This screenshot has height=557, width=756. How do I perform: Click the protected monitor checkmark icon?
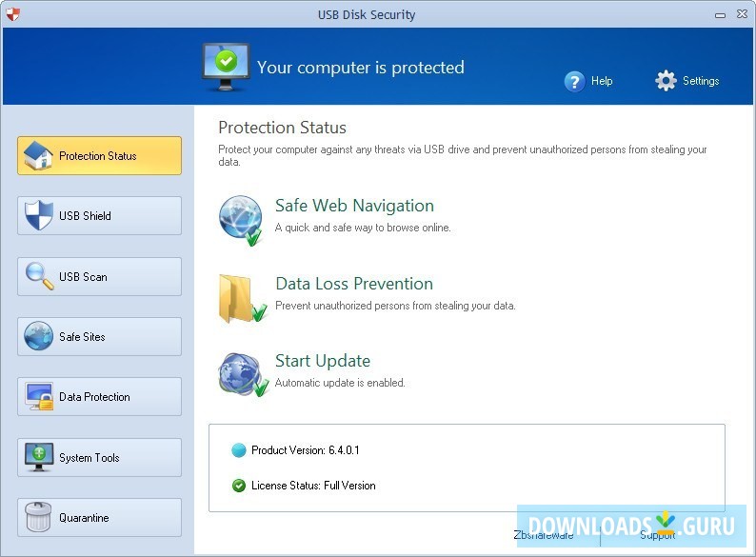tap(226, 67)
